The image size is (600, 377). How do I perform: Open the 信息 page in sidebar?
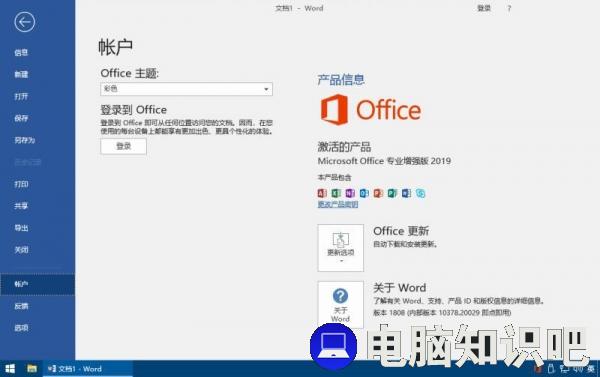tap(21, 52)
